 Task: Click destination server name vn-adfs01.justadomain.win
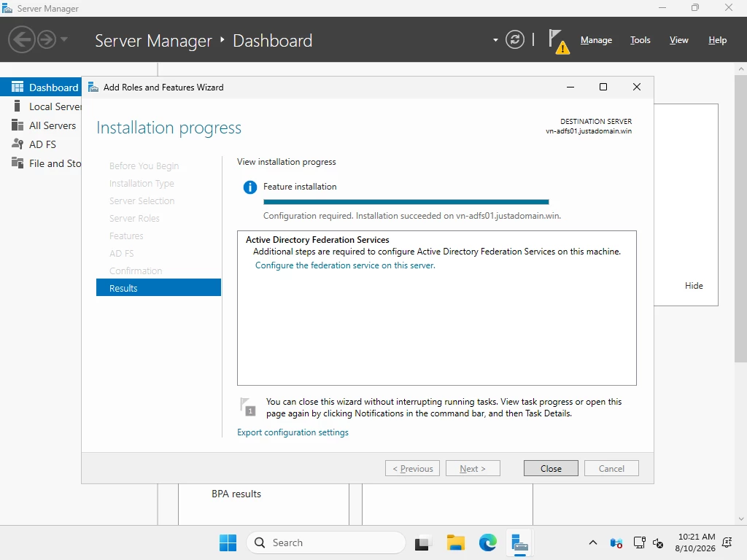pyautogui.click(x=589, y=131)
